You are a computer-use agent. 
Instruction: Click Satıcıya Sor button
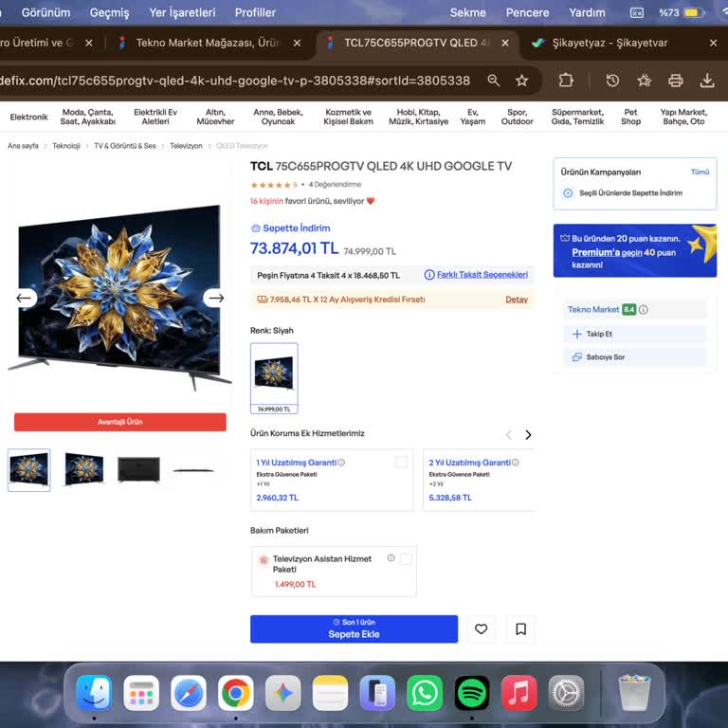(x=635, y=357)
